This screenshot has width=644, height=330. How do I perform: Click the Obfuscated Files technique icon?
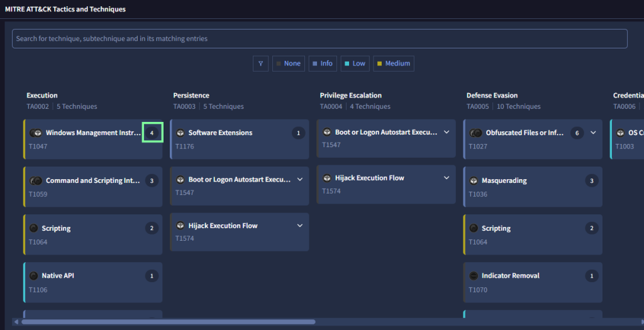coord(476,133)
